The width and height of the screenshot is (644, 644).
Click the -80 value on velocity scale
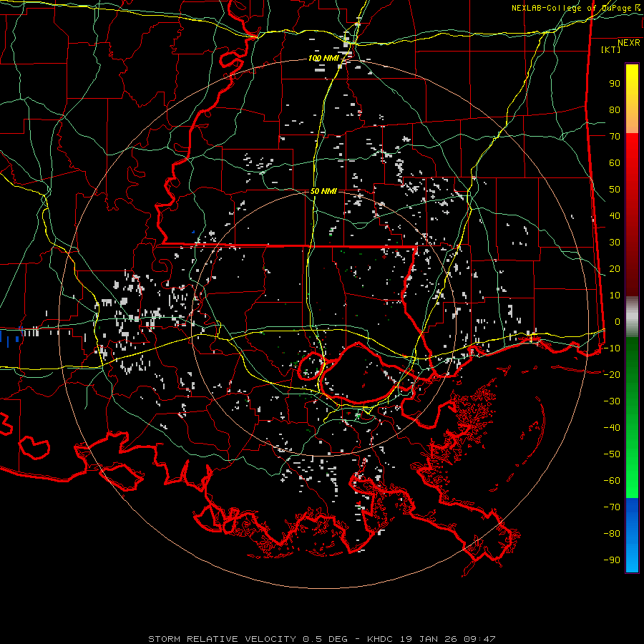[612, 534]
